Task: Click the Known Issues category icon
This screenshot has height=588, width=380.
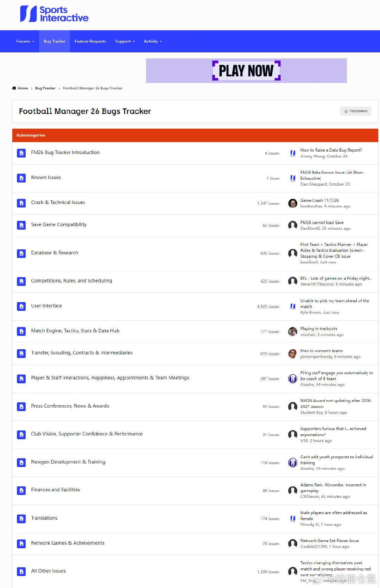Action: click(x=21, y=178)
